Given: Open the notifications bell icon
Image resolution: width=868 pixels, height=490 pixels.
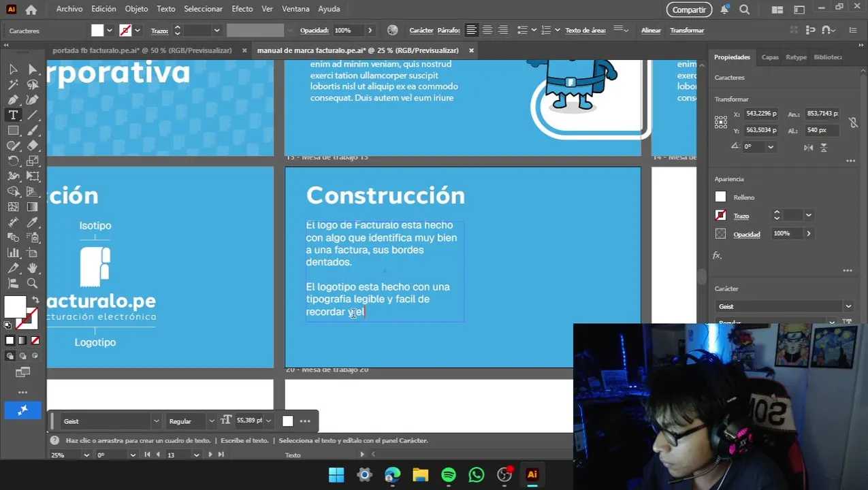Looking at the screenshot, I should (725, 10).
